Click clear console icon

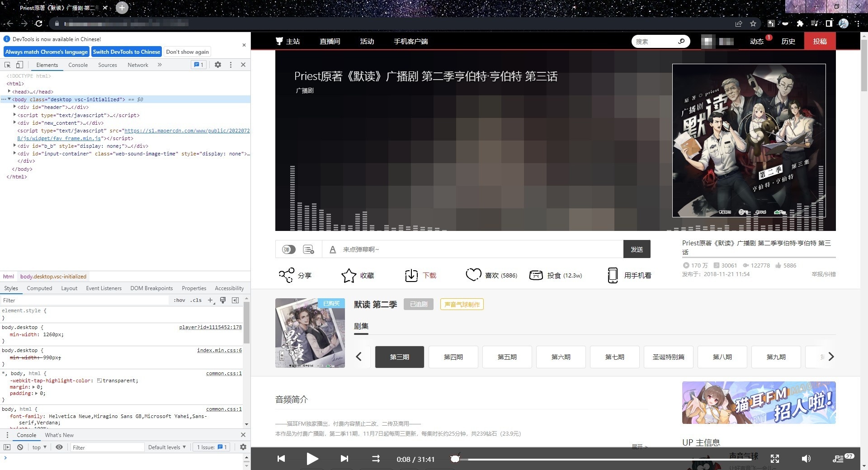[20, 447]
